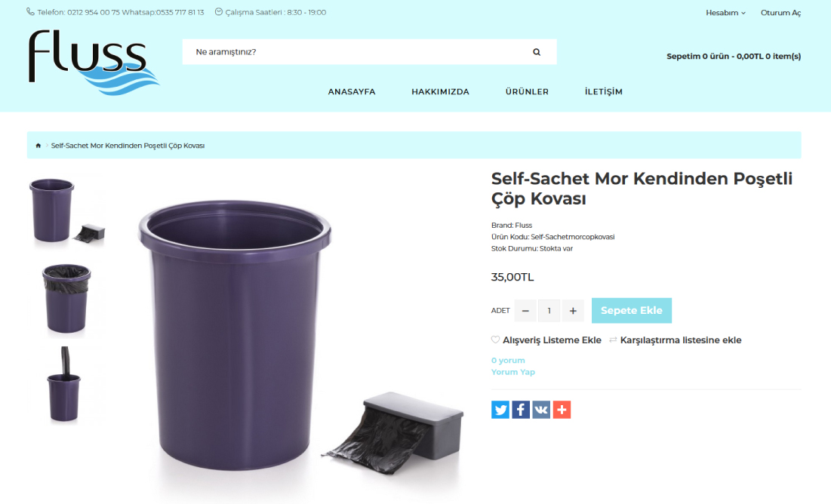Click the Yorum Yap link
831x504 pixels.
[x=513, y=372]
